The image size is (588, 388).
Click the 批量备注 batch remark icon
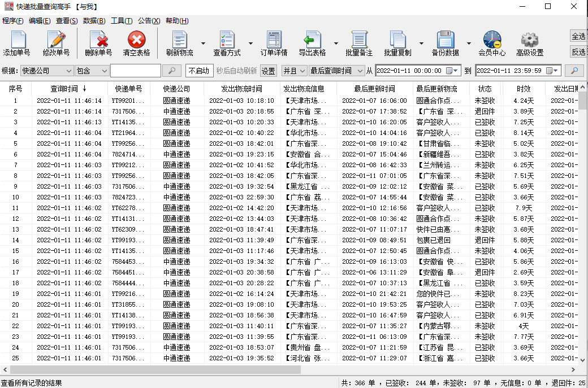point(359,41)
